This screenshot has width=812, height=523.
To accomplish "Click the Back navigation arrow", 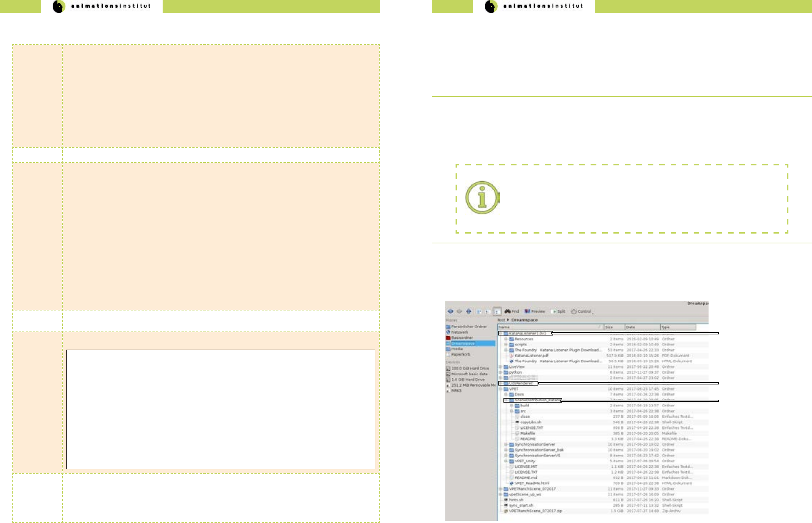I will pos(450,311).
